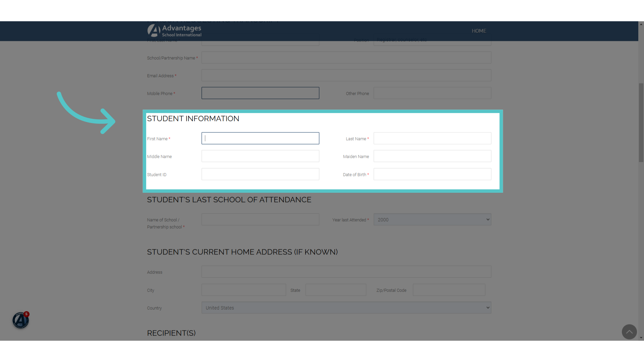Click the STUDENT'S LAST SCHOOL OF ATTENDANCE heading
The height and width of the screenshot is (362, 644).
(229, 200)
